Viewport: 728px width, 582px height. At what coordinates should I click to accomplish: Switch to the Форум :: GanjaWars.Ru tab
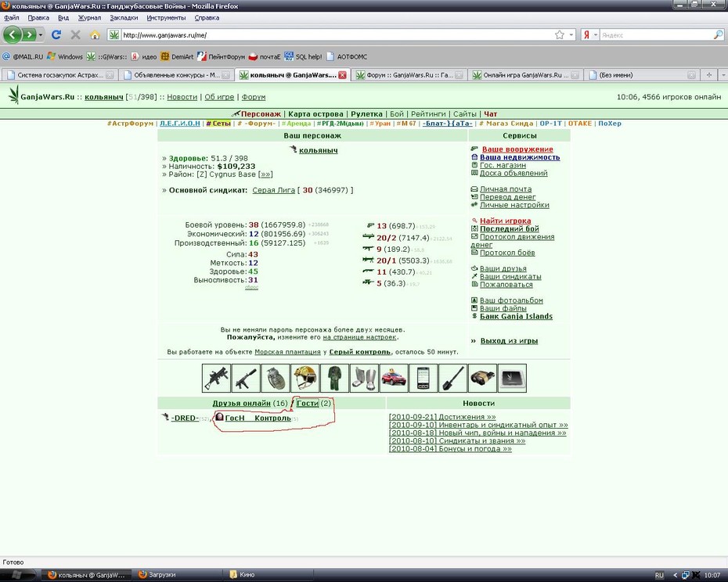pyautogui.click(x=409, y=75)
